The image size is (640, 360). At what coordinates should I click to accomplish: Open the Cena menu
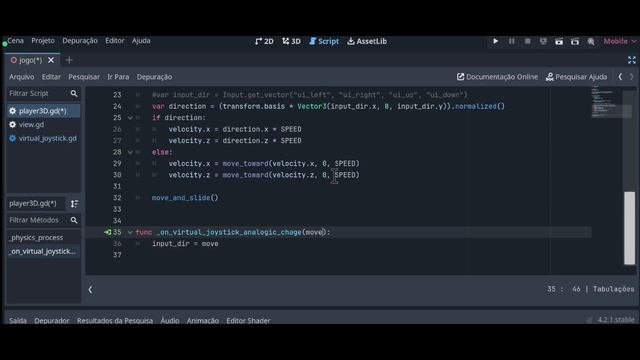coord(16,40)
